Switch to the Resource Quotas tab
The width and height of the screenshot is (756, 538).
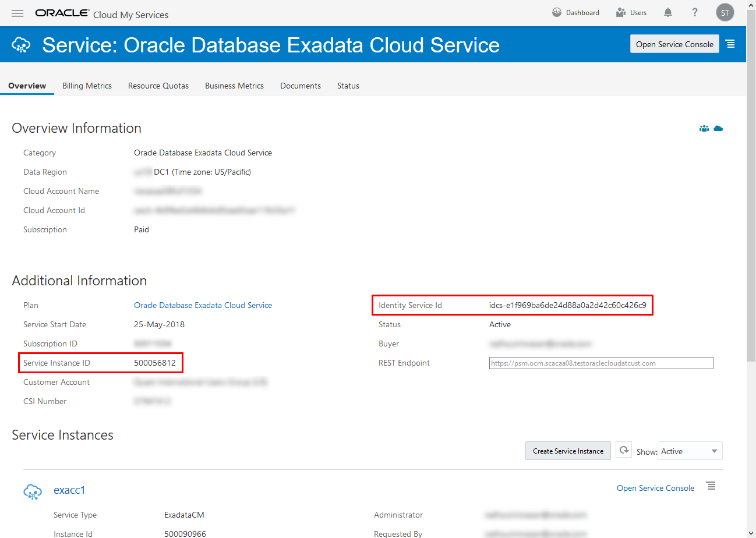(x=158, y=86)
